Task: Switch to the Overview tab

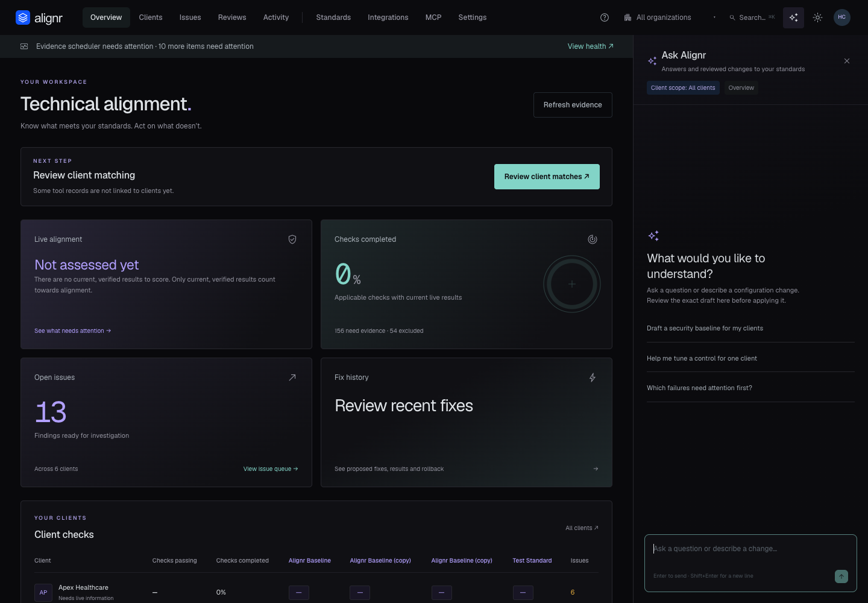Action: point(106,17)
